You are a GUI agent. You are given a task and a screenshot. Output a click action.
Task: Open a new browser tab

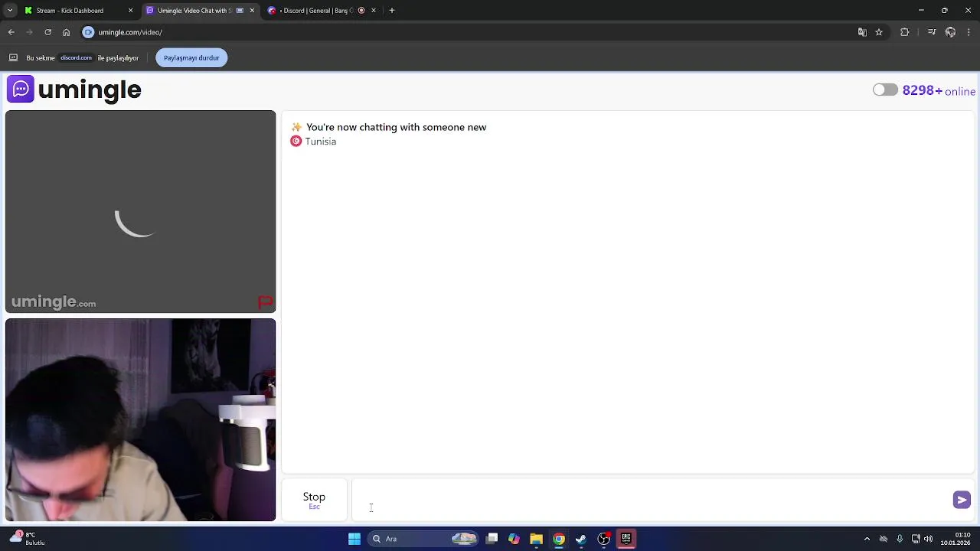tap(392, 11)
